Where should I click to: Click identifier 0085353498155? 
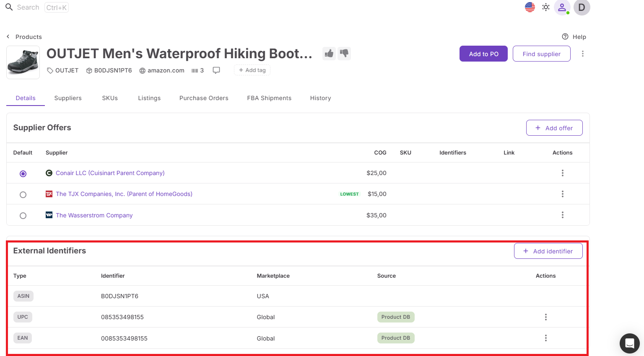(x=124, y=338)
